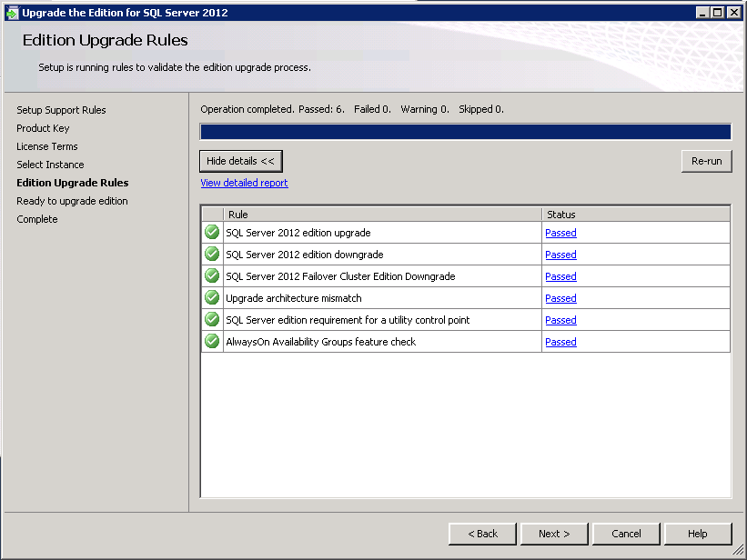Screen dimensions: 747x560
Task: Select 'AlwaysOn Availability Groups feature check' rule text
Action: (320, 342)
